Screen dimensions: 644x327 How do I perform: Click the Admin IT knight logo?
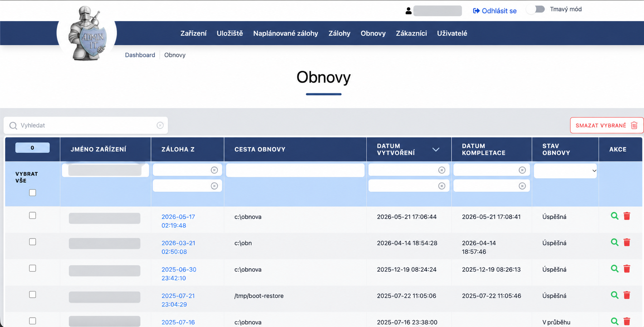click(87, 33)
